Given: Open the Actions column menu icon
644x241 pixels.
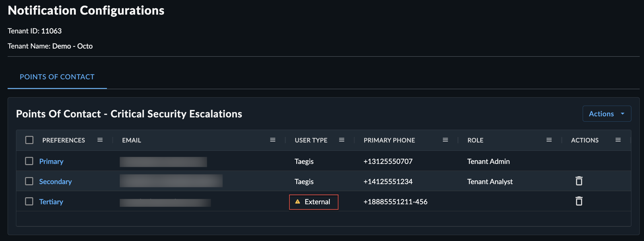Looking at the screenshot, I should tap(618, 140).
